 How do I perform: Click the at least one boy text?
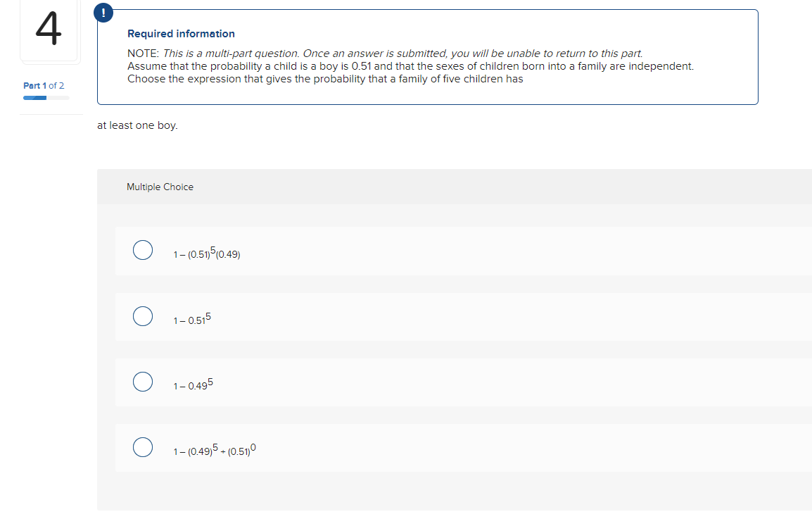coord(137,125)
